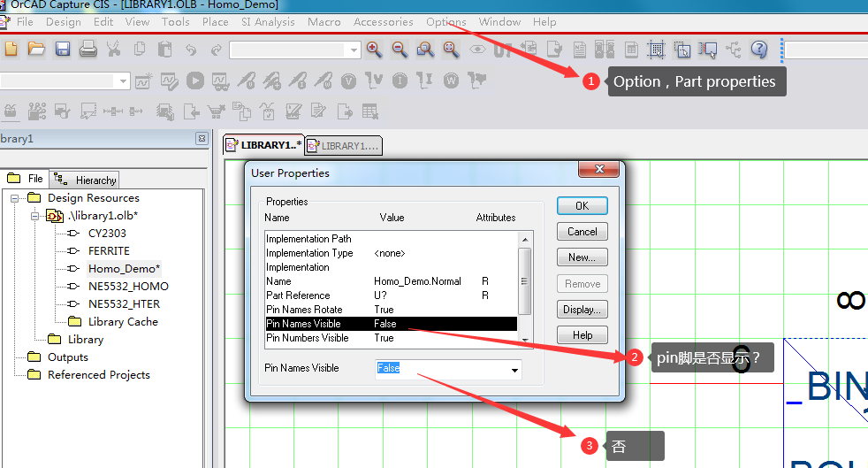Select the Part Reference property row
The width and height of the screenshot is (868, 468).
click(x=391, y=295)
